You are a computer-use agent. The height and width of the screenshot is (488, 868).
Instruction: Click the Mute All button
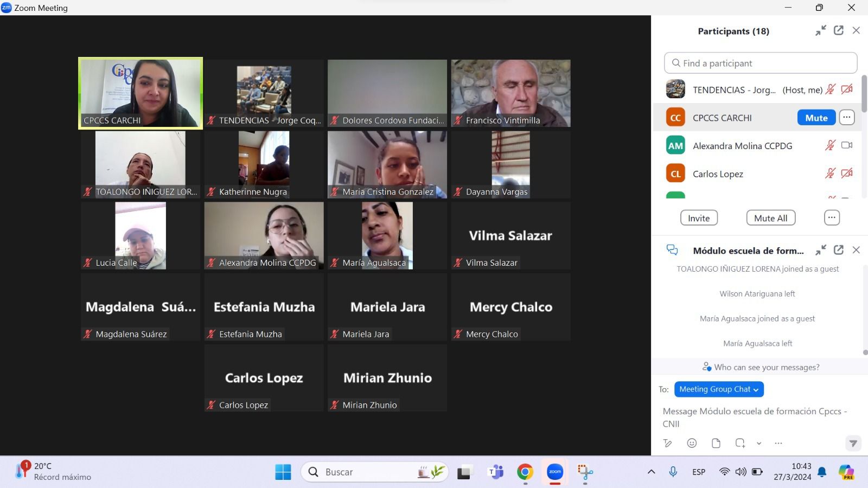click(x=770, y=218)
